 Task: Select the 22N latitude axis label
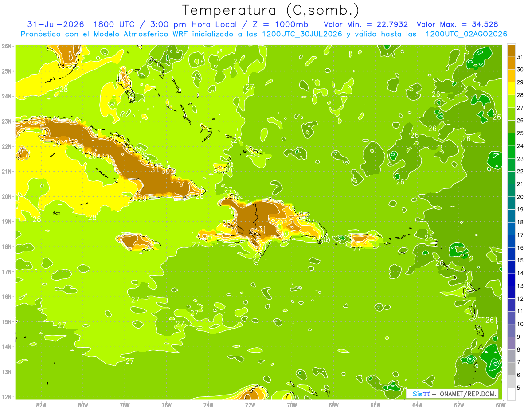pos(7,146)
